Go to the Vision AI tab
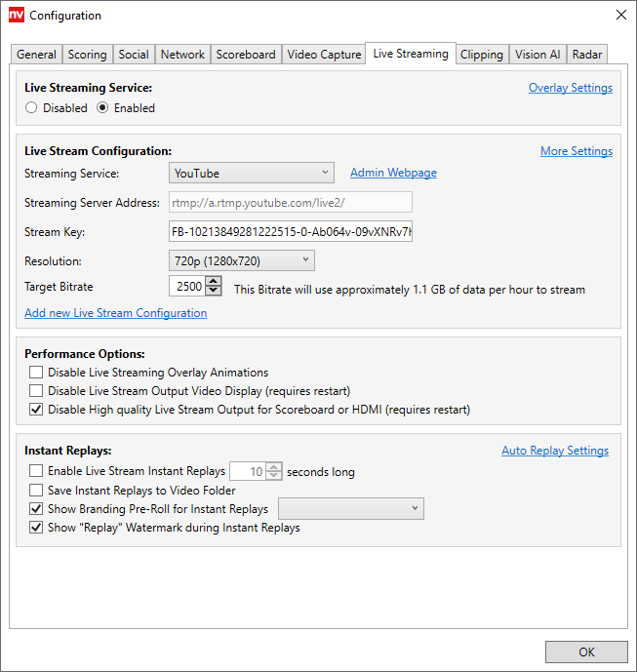Viewport: 637px width, 672px height. 537,55
